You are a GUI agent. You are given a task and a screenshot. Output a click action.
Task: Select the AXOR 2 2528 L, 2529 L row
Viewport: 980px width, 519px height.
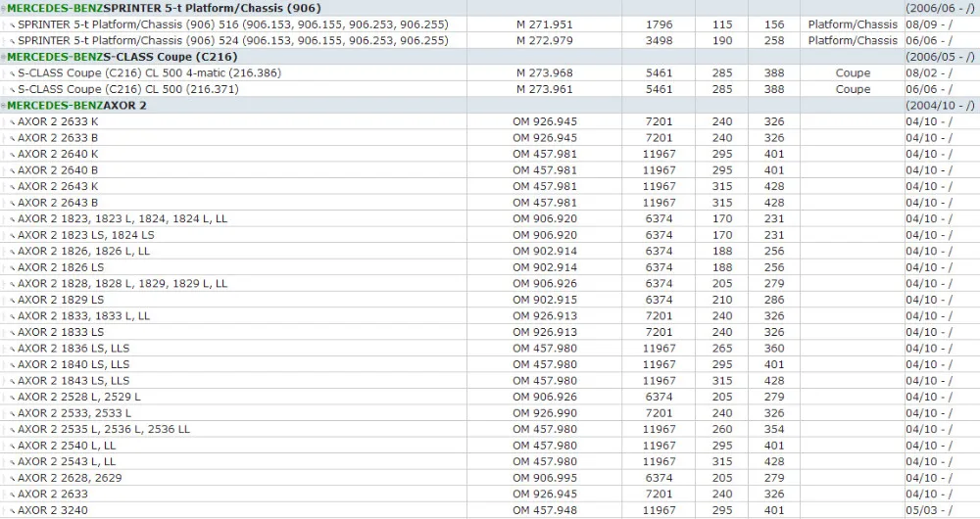[79, 397]
